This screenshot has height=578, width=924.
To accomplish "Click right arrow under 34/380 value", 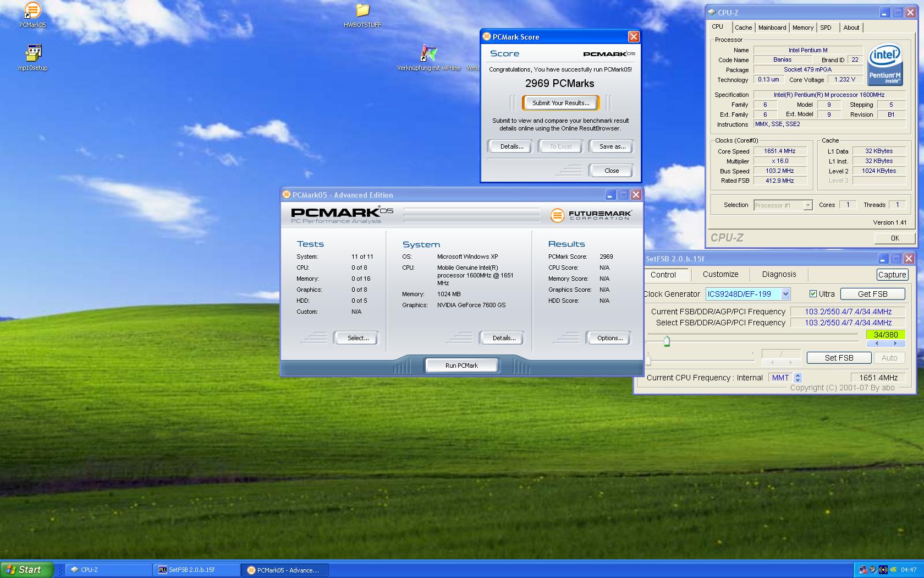I will pyautogui.click(x=895, y=343).
